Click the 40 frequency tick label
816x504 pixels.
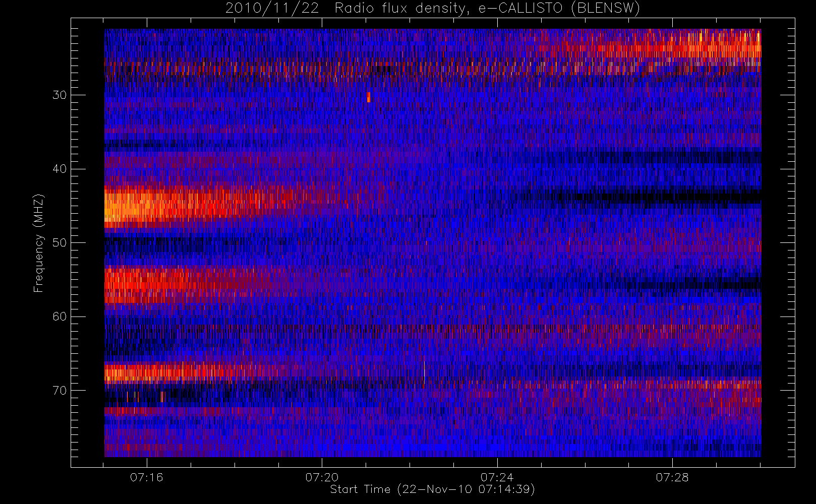click(60, 169)
